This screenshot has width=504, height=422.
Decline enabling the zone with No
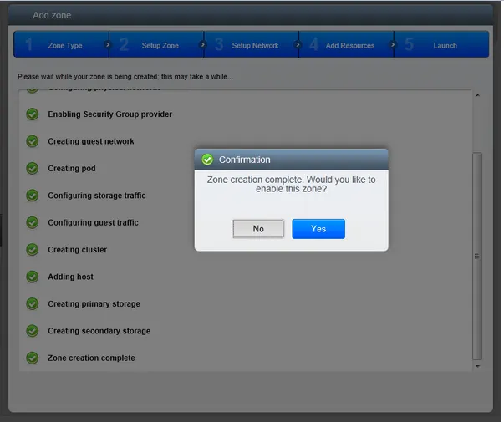click(x=258, y=229)
